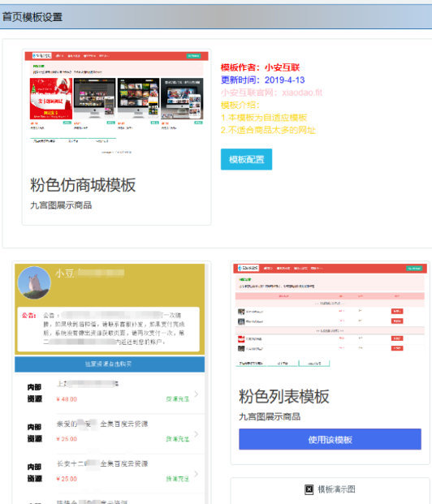Click the 首页模板设置 header bar
This screenshot has height=504, width=432.
click(x=216, y=17)
